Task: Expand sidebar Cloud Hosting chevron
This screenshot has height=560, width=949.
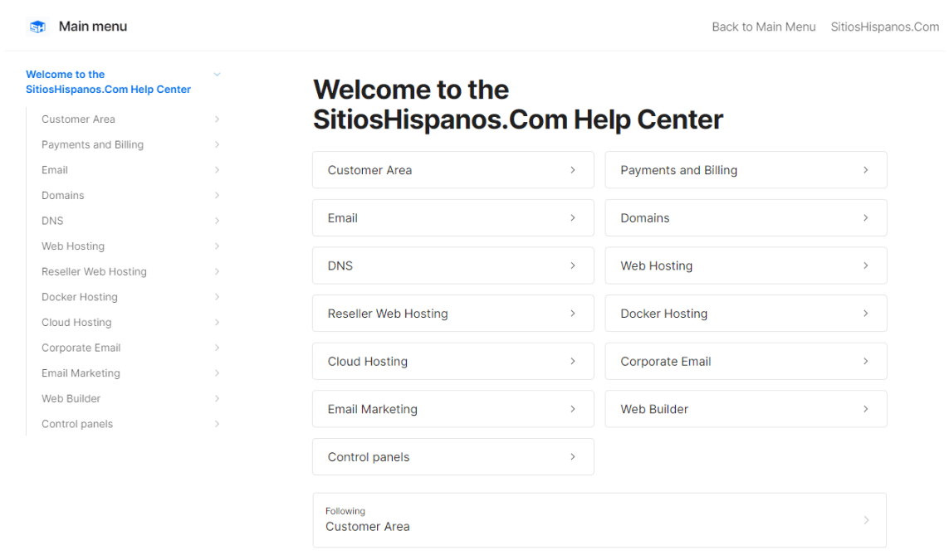Action: tap(217, 323)
